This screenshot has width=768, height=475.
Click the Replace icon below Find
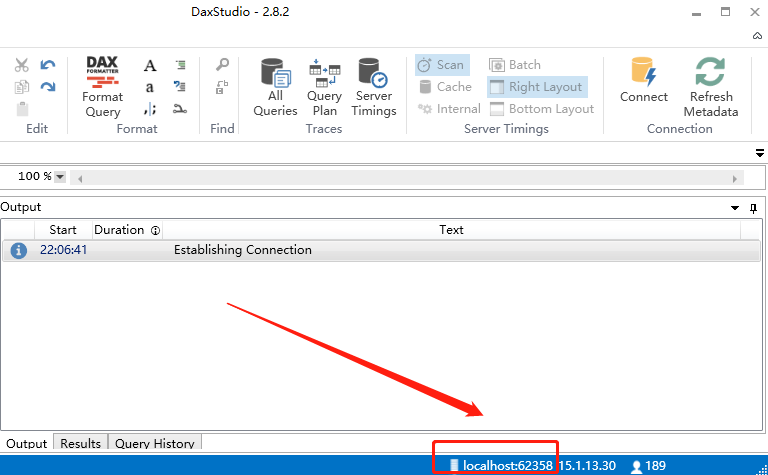click(x=222, y=87)
